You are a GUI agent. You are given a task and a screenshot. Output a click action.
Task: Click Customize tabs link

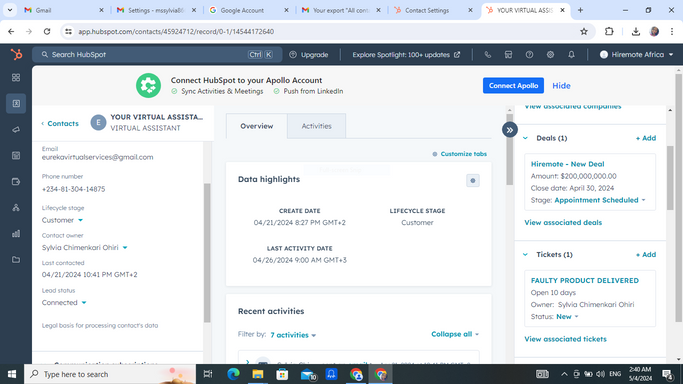click(x=460, y=154)
